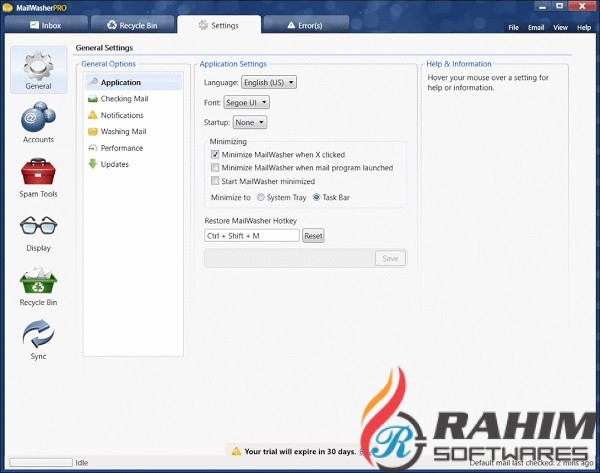Open the File menu
This screenshot has width=600, height=473.
pyautogui.click(x=514, y=28)
